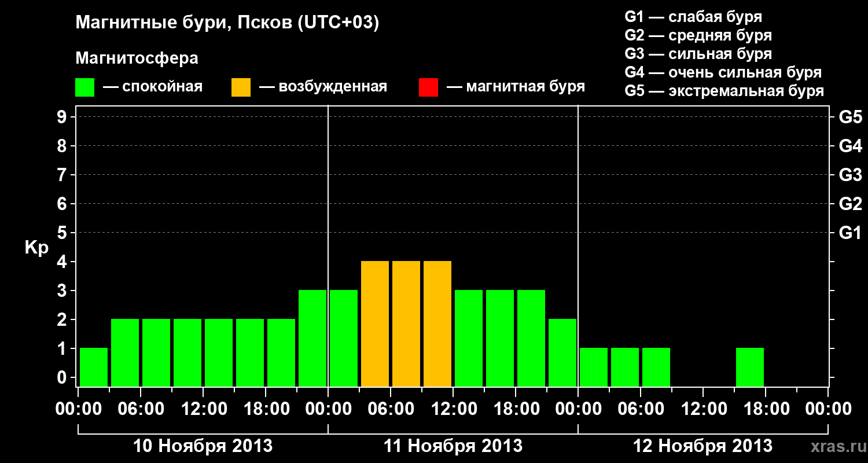Click the Kp 3 bar at 21:00–00:00 on 10 Ноября

(312, 338)
